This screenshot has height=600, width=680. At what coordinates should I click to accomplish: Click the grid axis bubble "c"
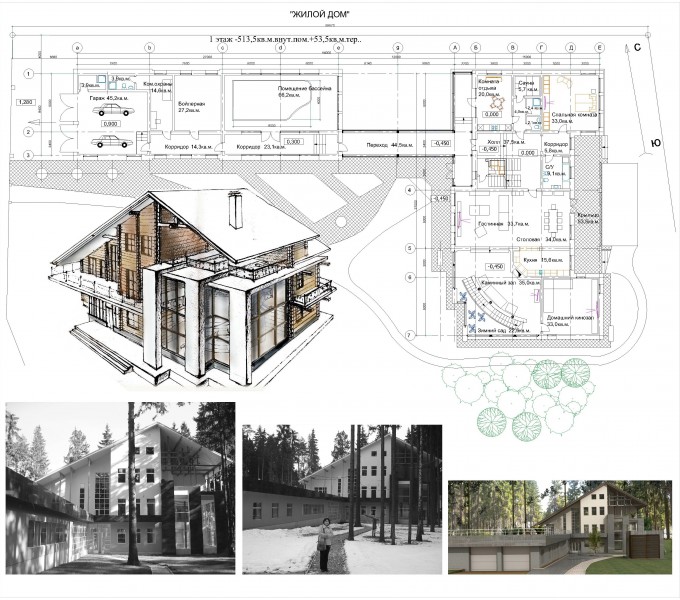(x=222, y=48)
